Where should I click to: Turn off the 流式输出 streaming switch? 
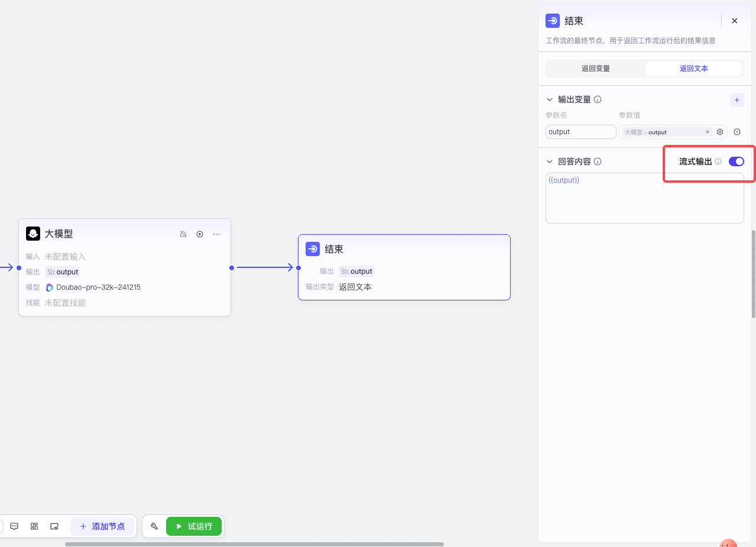[736, 161]
